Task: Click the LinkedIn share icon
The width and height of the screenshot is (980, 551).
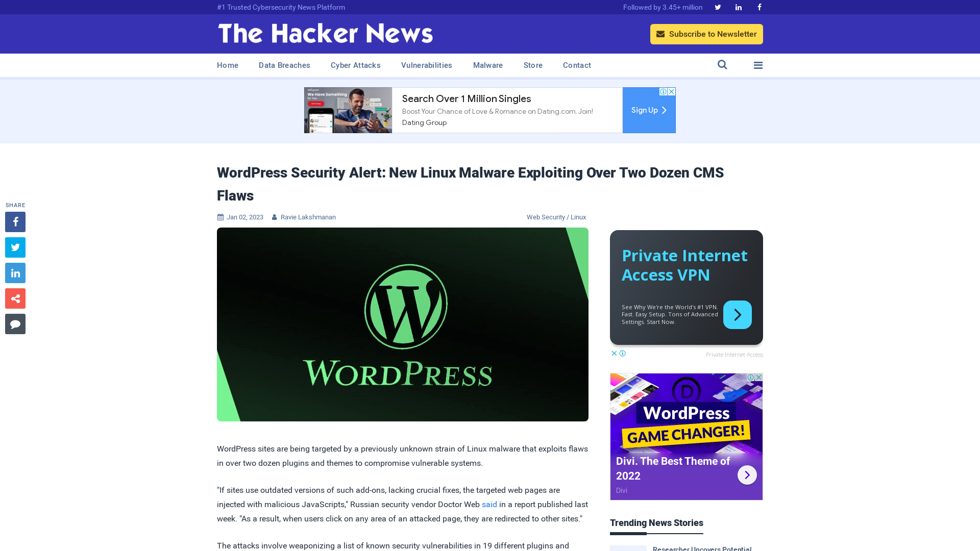Action: click(x=15, y=273)
